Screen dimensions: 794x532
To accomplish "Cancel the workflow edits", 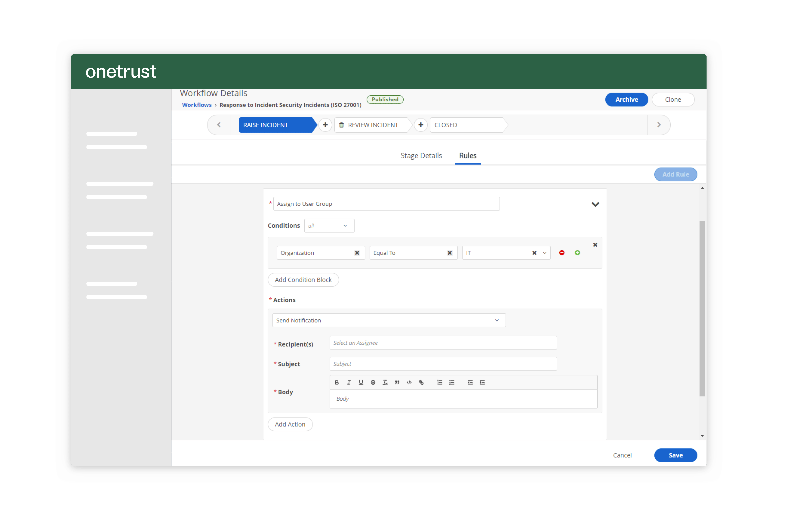I will point(622,455).
